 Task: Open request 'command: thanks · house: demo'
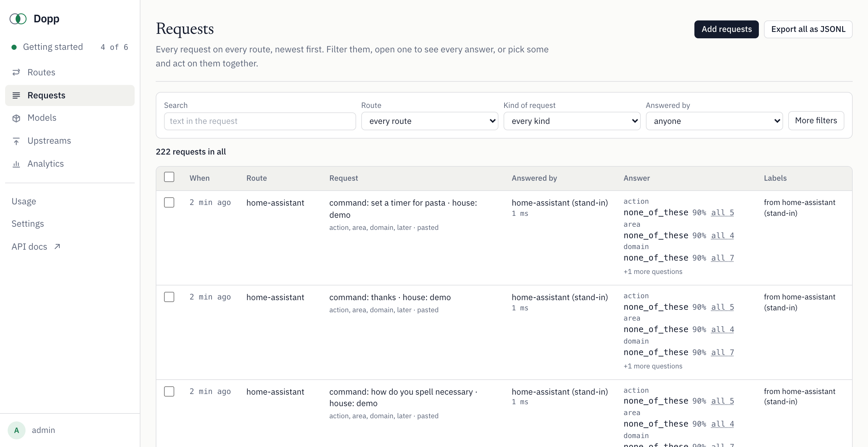390,297
